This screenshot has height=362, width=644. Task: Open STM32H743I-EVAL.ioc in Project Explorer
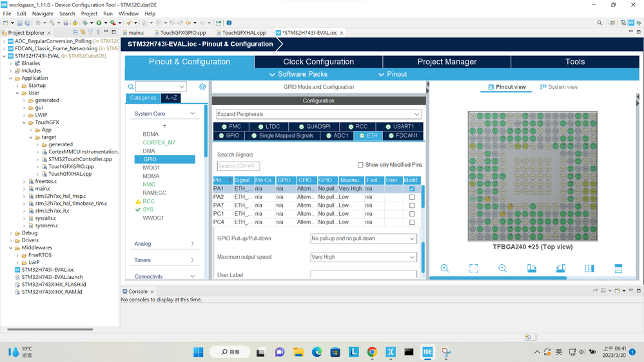(x=48, y=270)
